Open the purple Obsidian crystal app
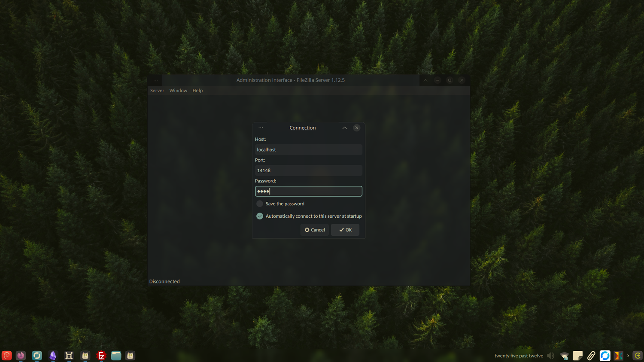Screen dimensions: 644x362 pos(53,356)
